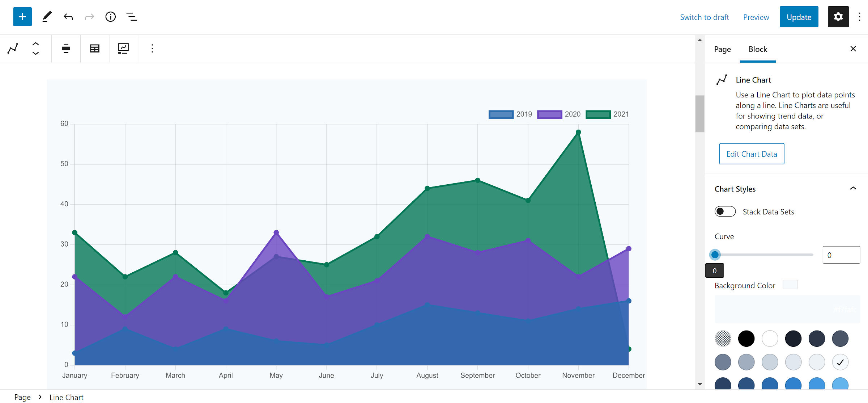Screen dimensions: 868x403
Task: Click the chart preview toolbar icon
Action: click(123, 49)
